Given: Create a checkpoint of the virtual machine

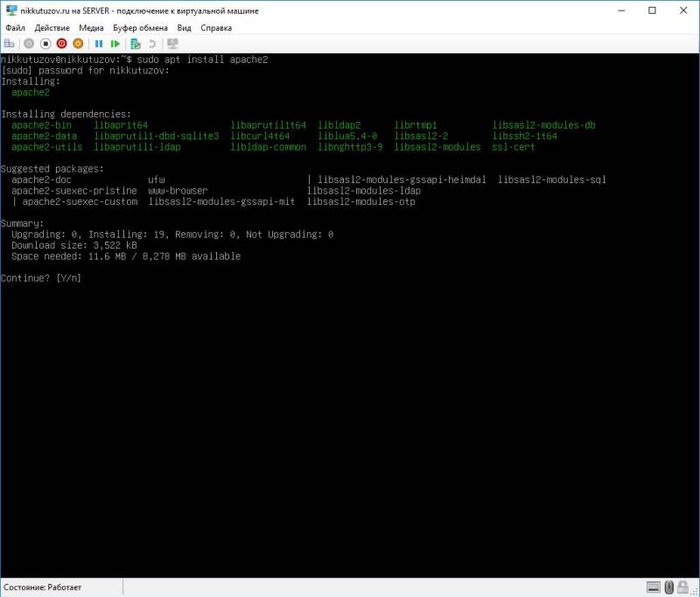Looking at the screenshot, I should click(136, 42).
